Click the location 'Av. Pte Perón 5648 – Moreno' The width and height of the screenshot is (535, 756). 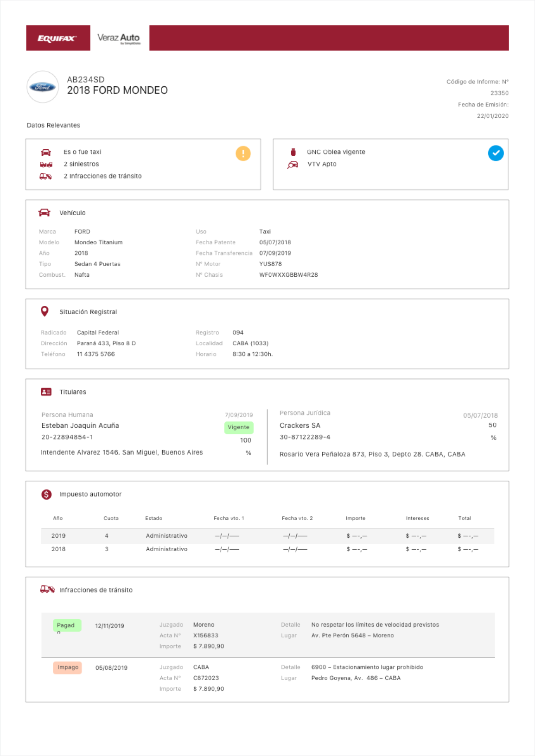(352, 635)
